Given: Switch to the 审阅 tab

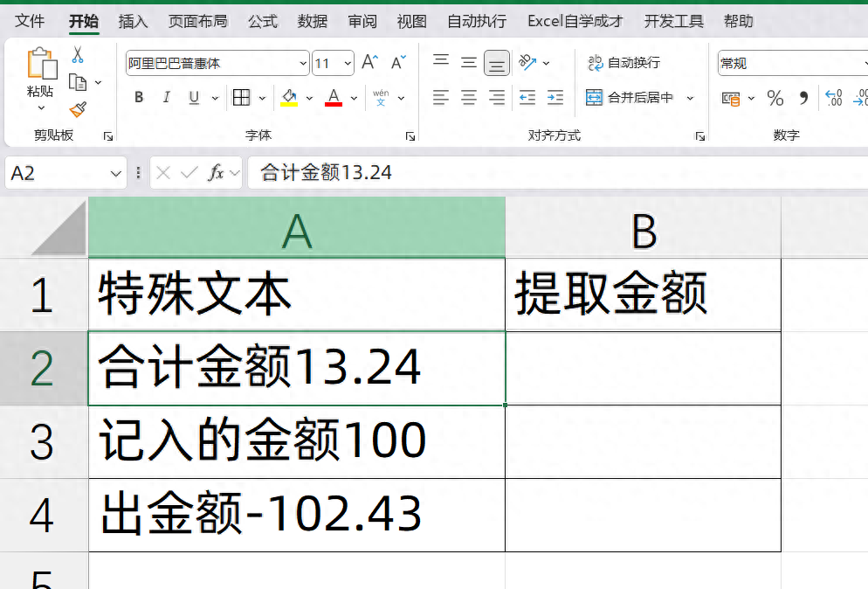Looking at the screenshot, I should (362, 21).
